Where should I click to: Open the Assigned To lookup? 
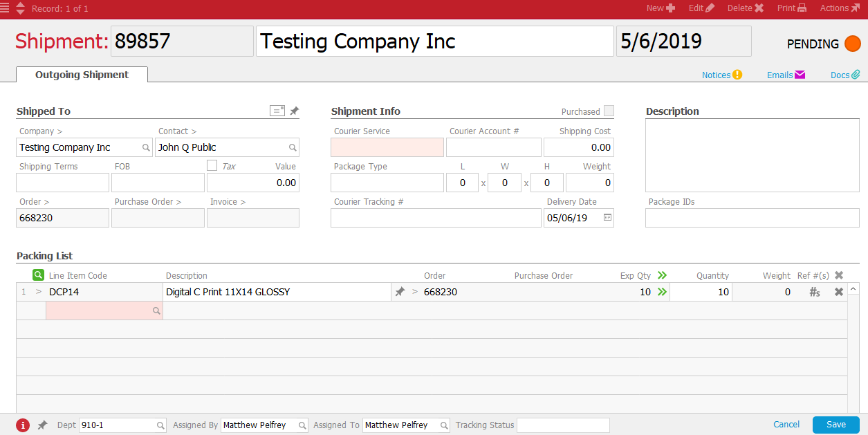click(444, 425)
